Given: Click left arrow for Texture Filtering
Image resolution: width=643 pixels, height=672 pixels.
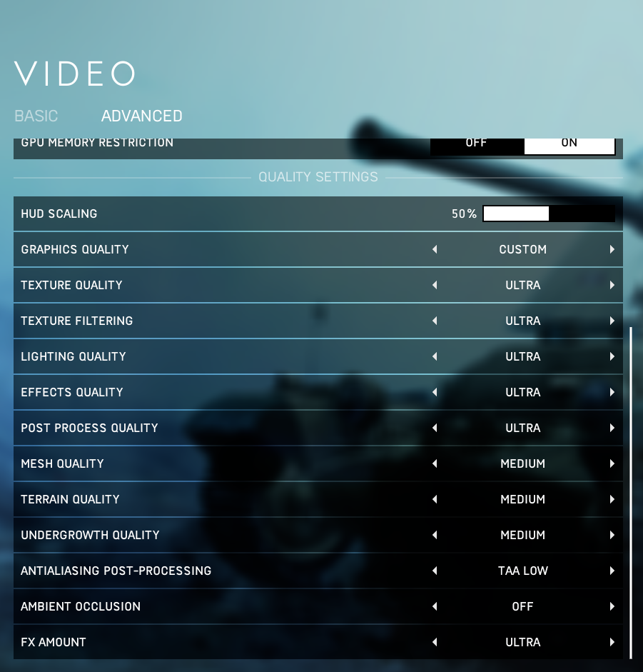Looking at the screenshot, I should [435, 321].
